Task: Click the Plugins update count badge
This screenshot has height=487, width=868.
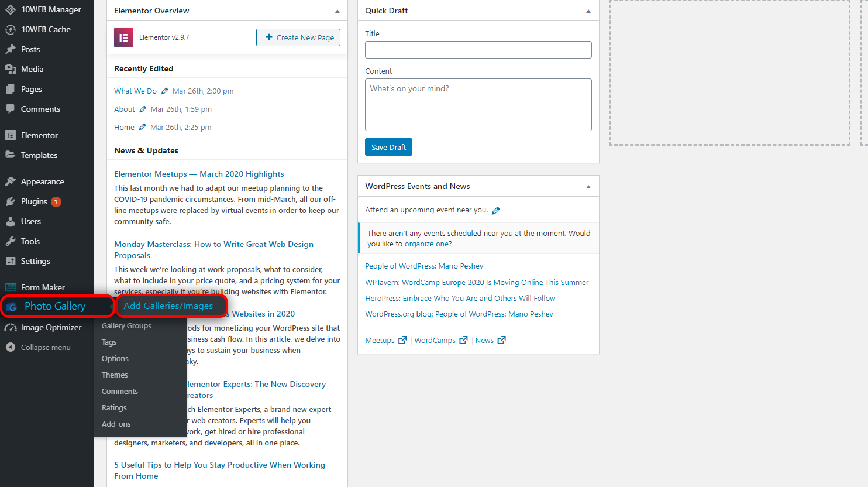Action: click(56, 202)
